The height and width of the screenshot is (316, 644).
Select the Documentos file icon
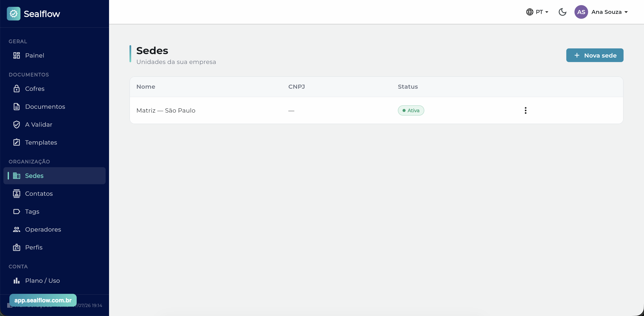pyautogui.click(x=16, y=107)
